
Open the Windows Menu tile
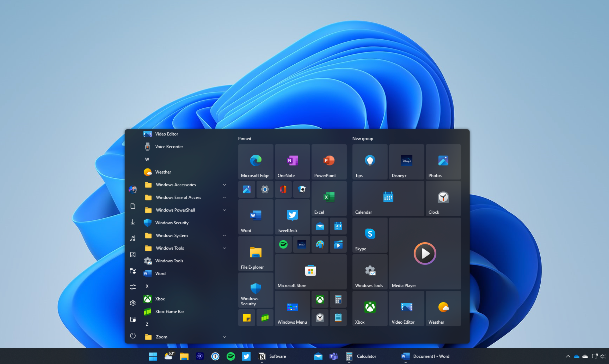[x=292, y=308]
